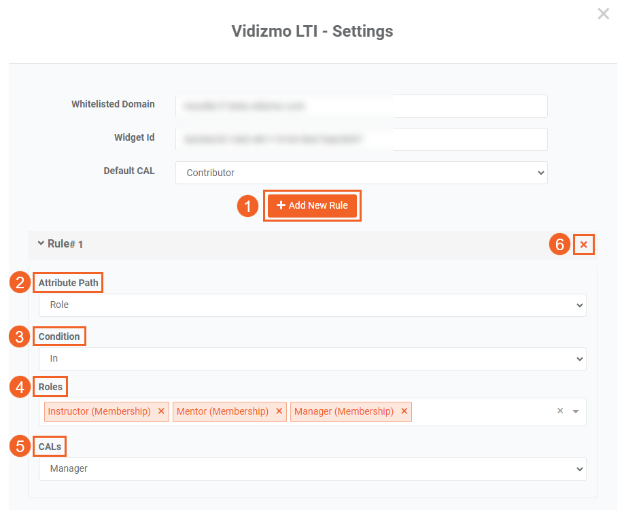Open the Roles multiselect dropdown arrow
624x510 pixels.
click(576, 411)
